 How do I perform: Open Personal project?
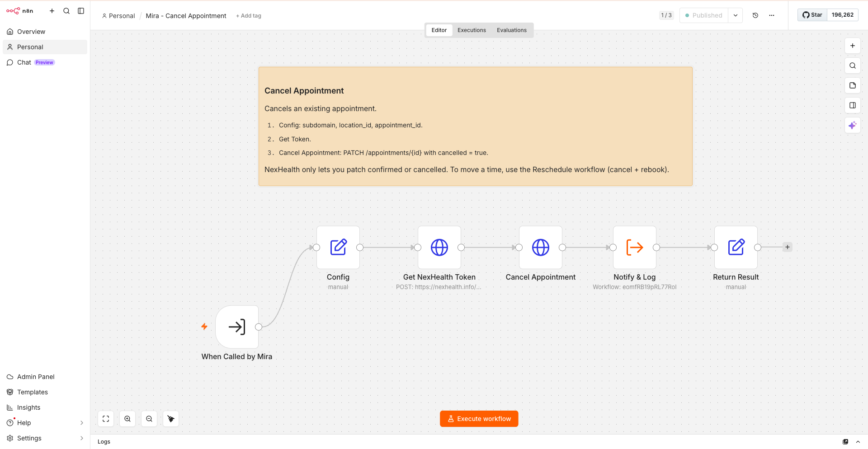pyautogui.click(x=45, y=47)
